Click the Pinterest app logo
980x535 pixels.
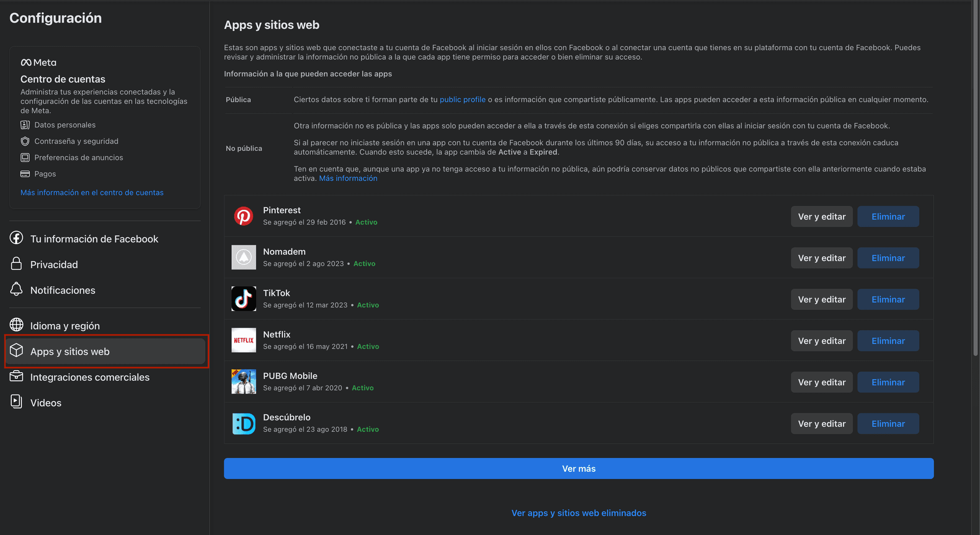pos(243,216)
